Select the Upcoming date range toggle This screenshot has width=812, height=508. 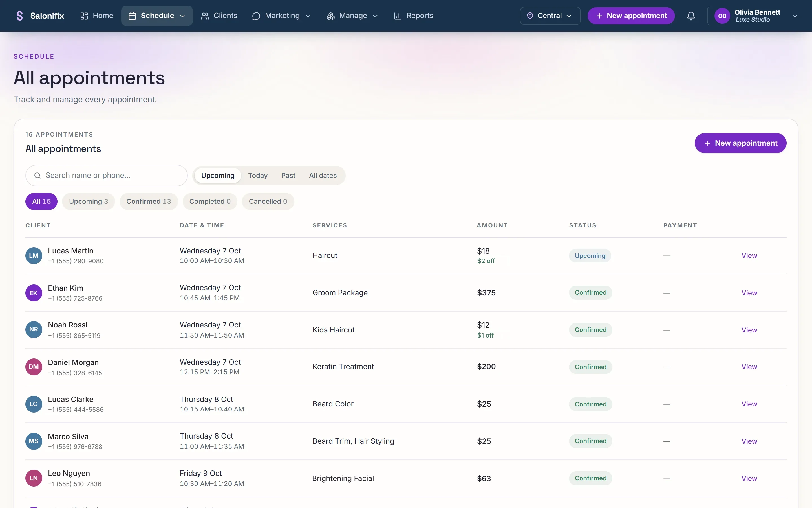click(218, 175)
